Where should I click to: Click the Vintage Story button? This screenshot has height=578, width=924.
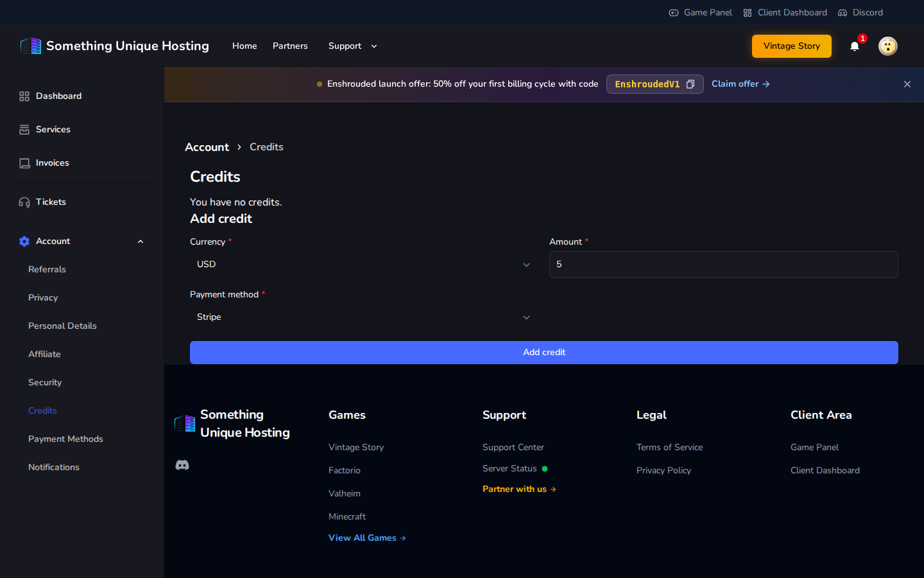pyautogui.click(x=792, y=46)
